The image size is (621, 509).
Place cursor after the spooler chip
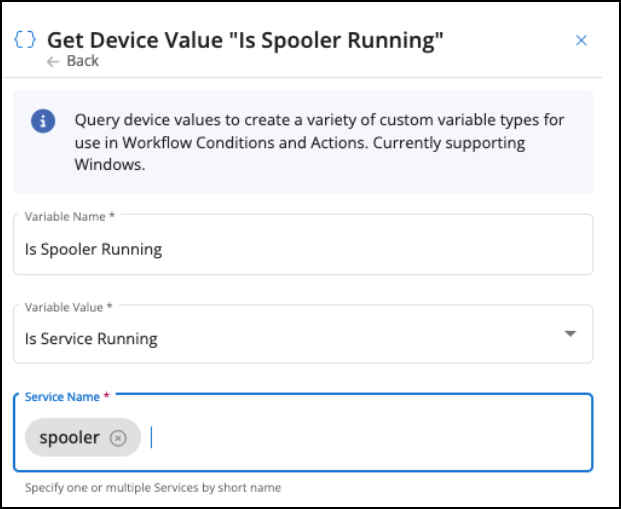151,437
